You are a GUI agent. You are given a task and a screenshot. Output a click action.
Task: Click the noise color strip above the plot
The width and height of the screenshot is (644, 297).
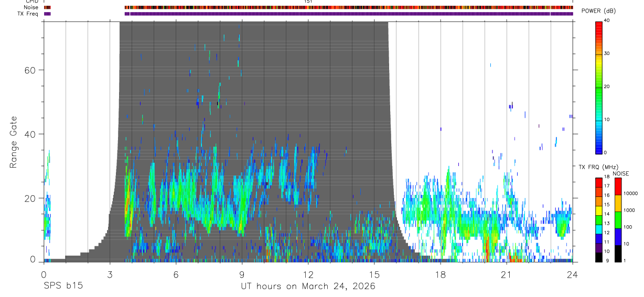(x=349, y=7)
